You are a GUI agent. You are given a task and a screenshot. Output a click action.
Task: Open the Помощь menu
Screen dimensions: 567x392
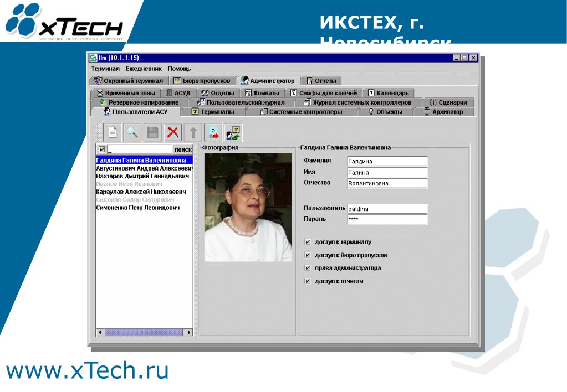pos(179,69)
